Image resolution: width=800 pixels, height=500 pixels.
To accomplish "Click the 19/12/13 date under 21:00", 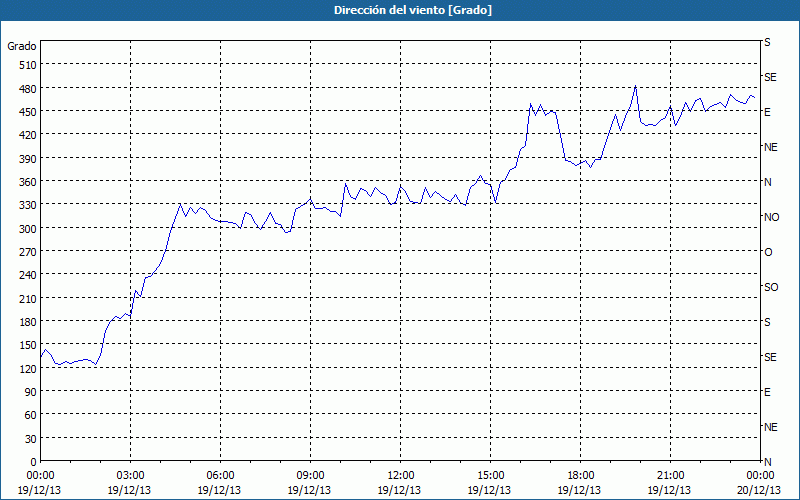I will (x=669, y=490).
